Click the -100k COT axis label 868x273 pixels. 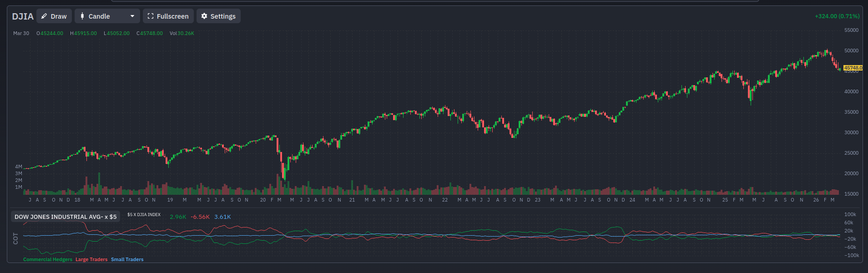(x=852, y=255)
